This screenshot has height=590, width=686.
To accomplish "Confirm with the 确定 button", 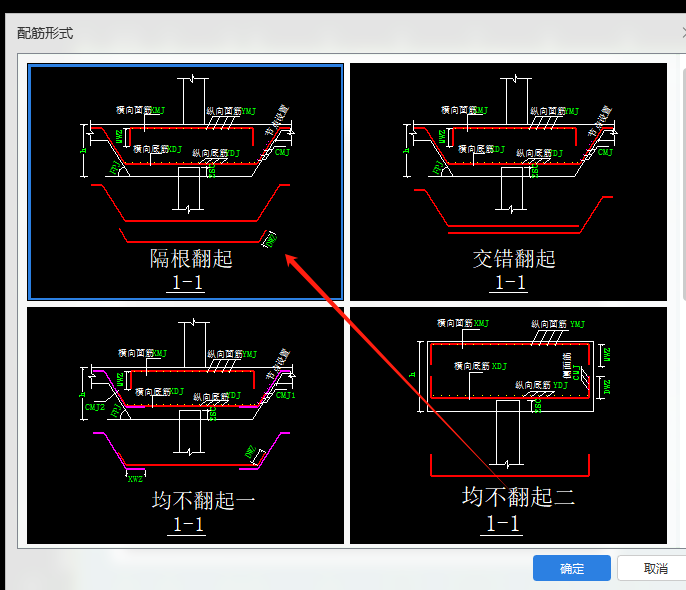I will (x=572, y=568).
